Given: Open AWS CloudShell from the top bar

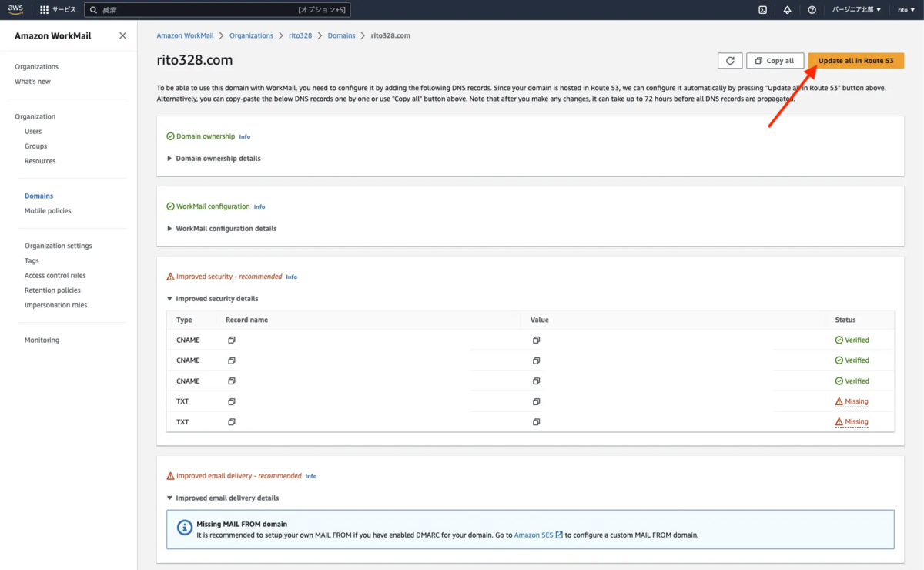Looking at the screenshot, I should [762, 10].
